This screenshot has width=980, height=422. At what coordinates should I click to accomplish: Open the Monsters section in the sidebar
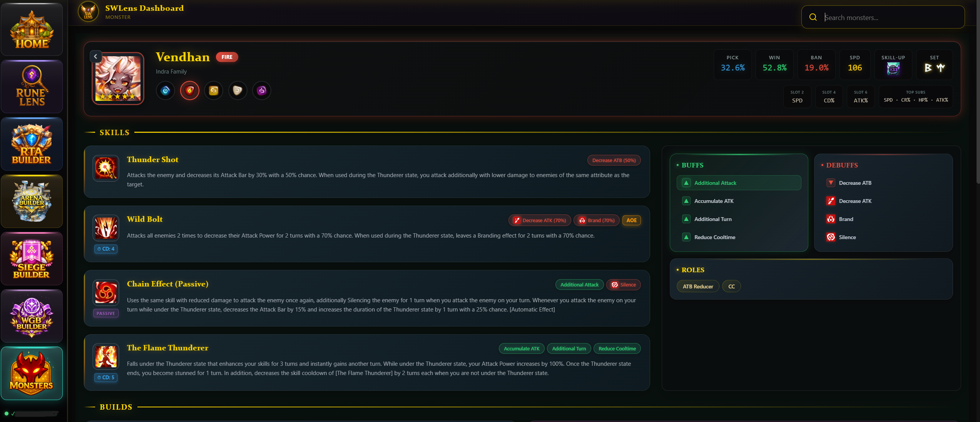point(32,373)
